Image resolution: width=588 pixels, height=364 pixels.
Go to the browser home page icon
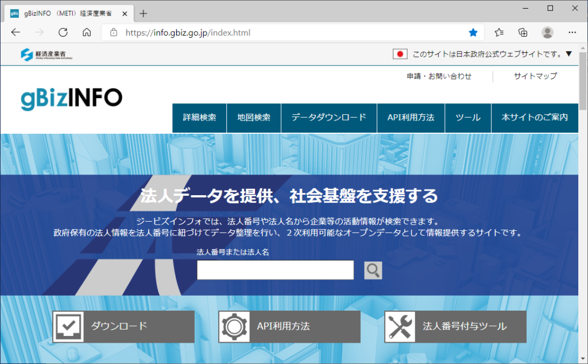pyautogui.click(x=87, y=32)
